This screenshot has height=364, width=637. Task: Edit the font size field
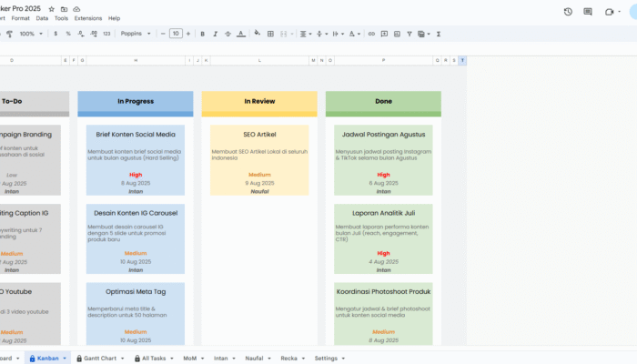tap(176, 34)
